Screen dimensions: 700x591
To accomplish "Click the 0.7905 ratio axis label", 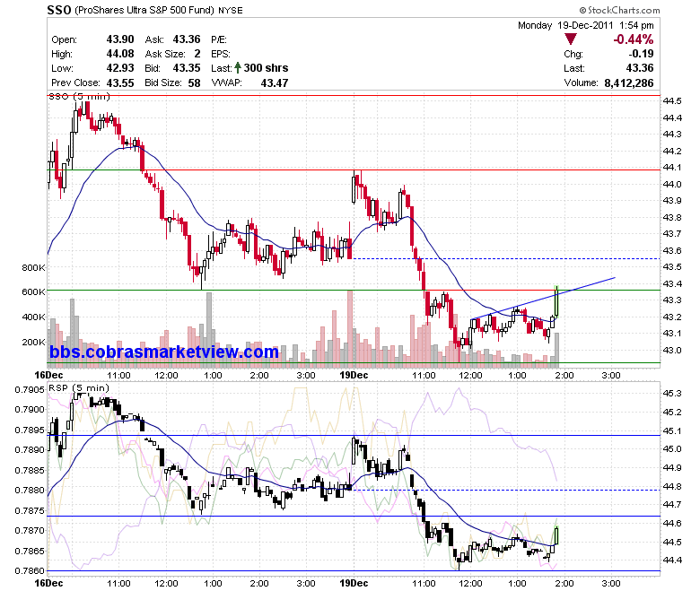I will tap(30, 390).
